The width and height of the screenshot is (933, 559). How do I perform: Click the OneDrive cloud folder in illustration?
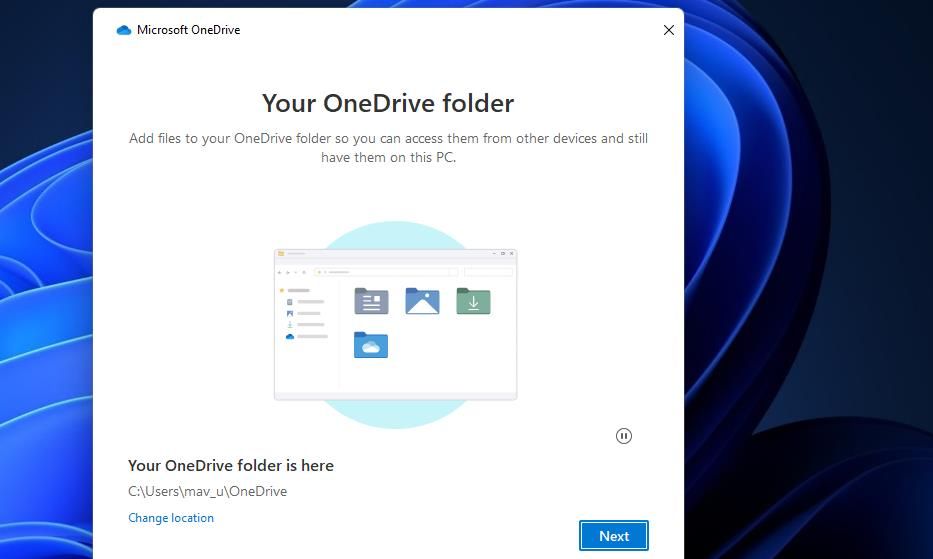371,345
